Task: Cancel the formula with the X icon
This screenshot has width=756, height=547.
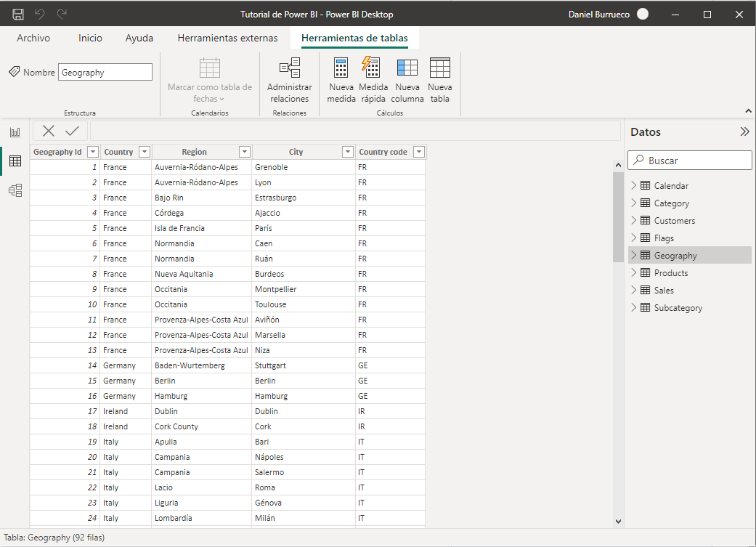Action: pos(49,131)
